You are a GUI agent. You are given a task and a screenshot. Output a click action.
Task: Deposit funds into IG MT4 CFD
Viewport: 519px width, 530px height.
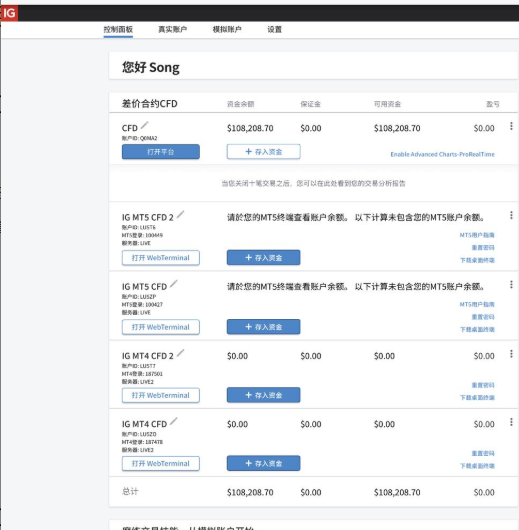click(263, 463)
